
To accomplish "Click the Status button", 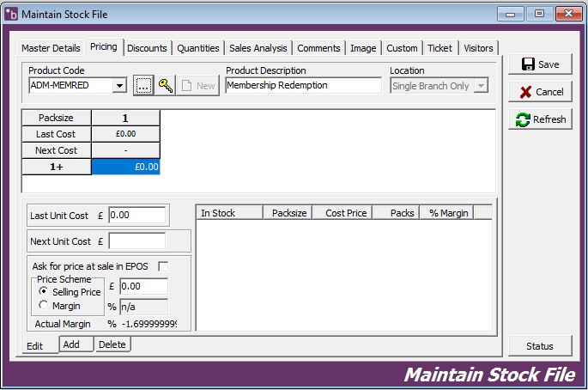I will click(x=540, y=346).
